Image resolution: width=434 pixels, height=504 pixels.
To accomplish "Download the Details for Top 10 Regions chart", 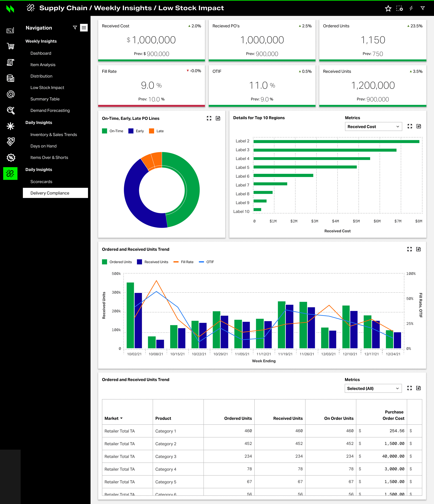I will point(419,126).
